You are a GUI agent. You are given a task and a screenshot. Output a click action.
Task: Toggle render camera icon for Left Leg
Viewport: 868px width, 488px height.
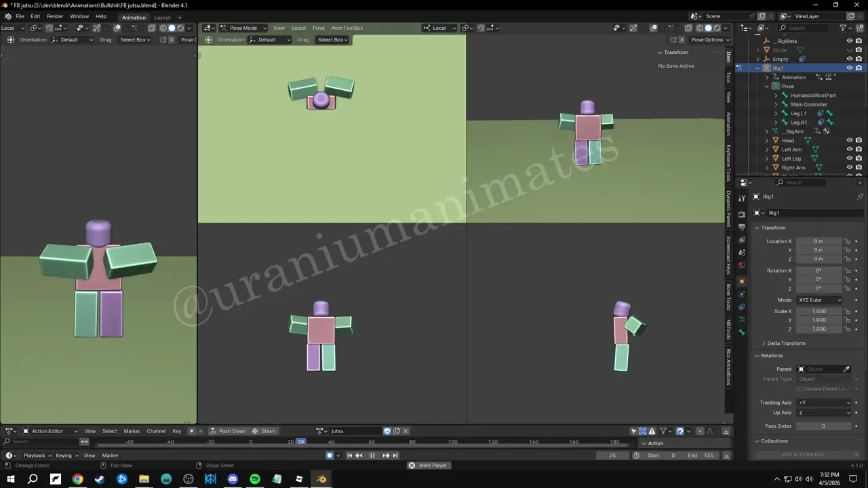click(859, 159)
